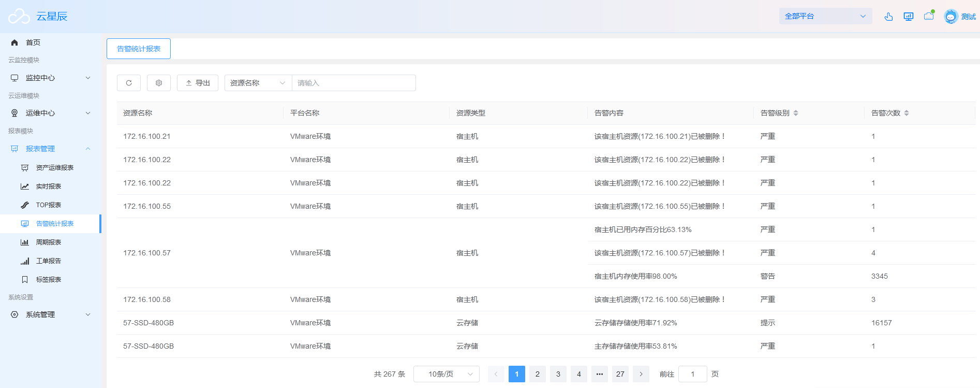Select the 告警统计报表 tab
Image resolution: width=980 pixels, height=388 pixels.
[139, 49]
